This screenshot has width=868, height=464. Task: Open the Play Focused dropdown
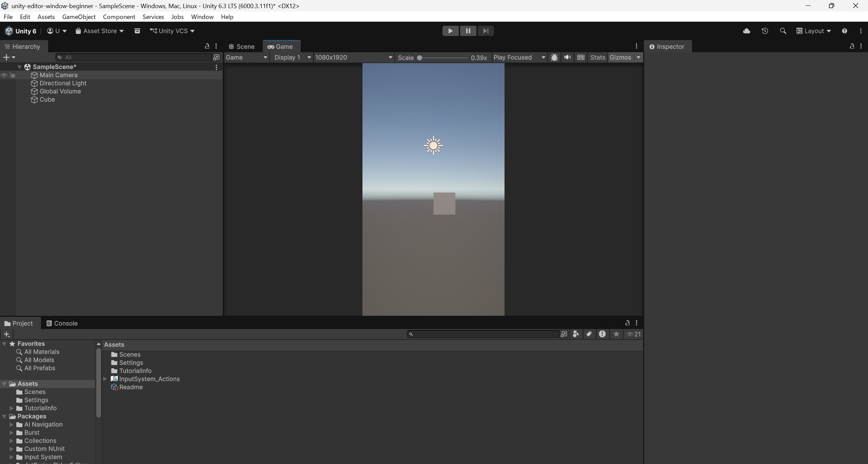[519, 57]
